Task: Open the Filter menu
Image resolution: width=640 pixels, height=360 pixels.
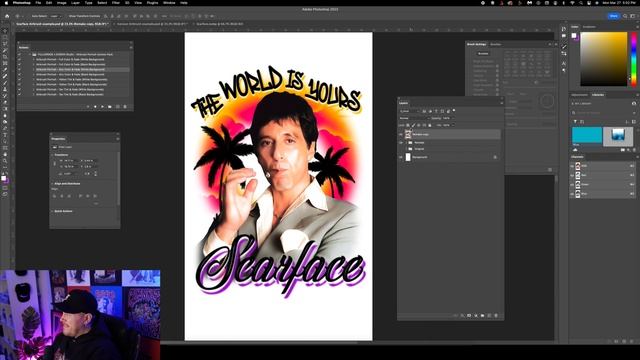Action: click(116, 3)
